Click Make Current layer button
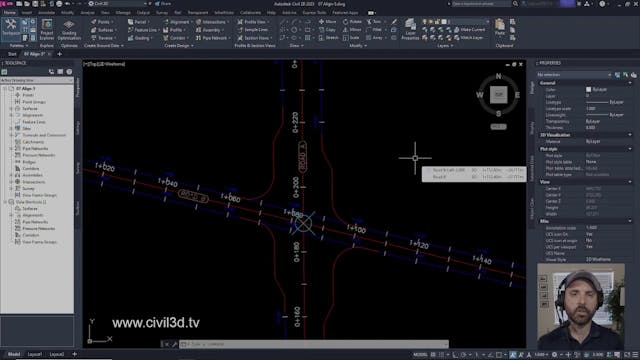The image size is (640, 360). pos(469,30)
